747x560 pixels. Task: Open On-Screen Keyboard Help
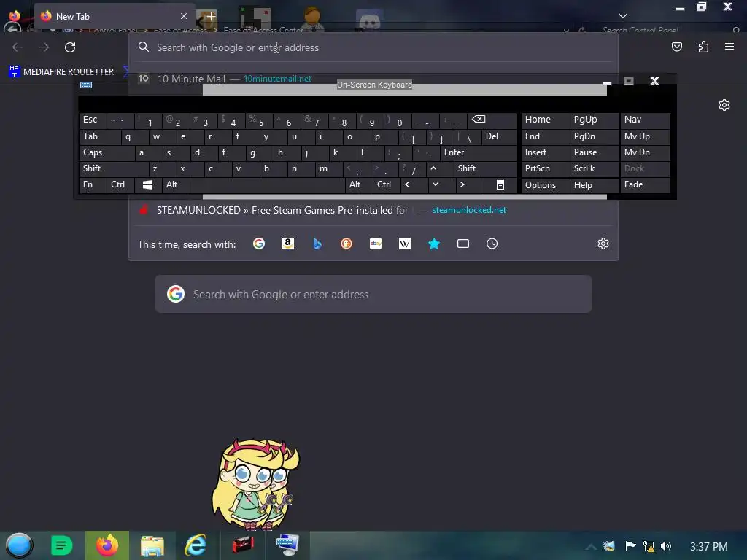click(594, 184)
